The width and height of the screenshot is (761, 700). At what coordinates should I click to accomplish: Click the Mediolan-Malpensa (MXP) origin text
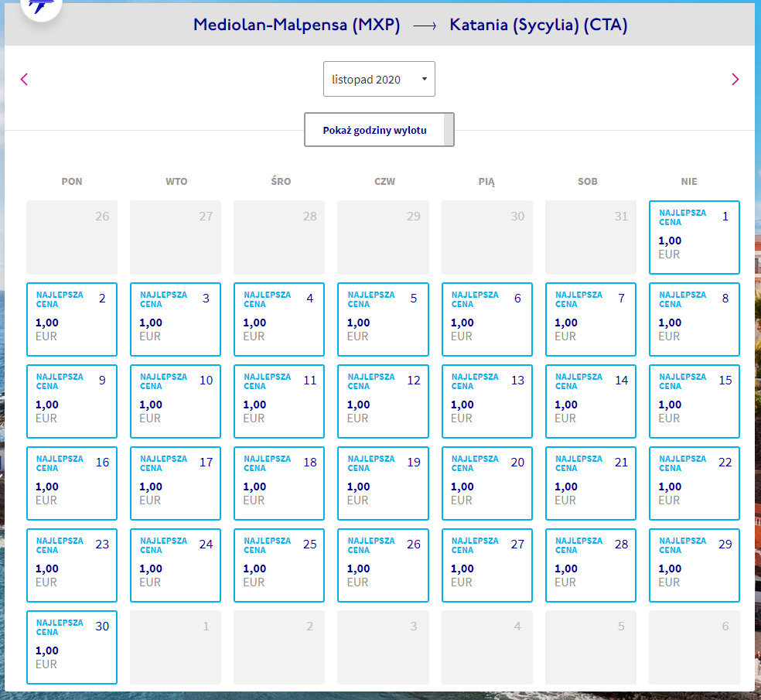(x=296, y=25)
